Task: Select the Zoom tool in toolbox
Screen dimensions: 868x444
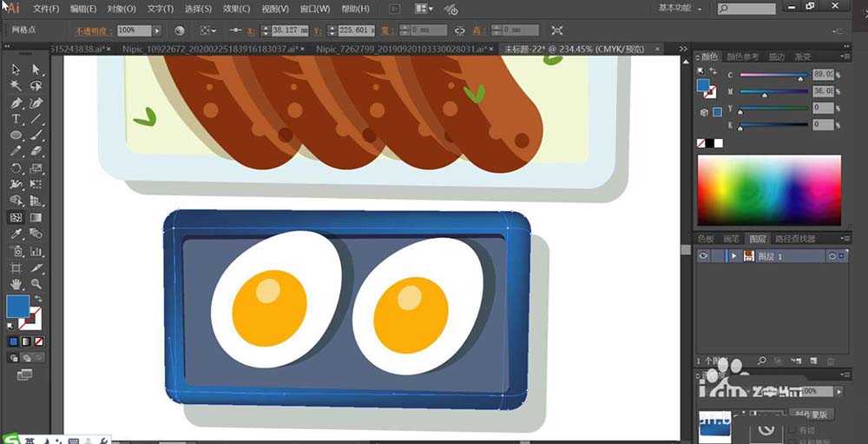Action: [36, 284]
